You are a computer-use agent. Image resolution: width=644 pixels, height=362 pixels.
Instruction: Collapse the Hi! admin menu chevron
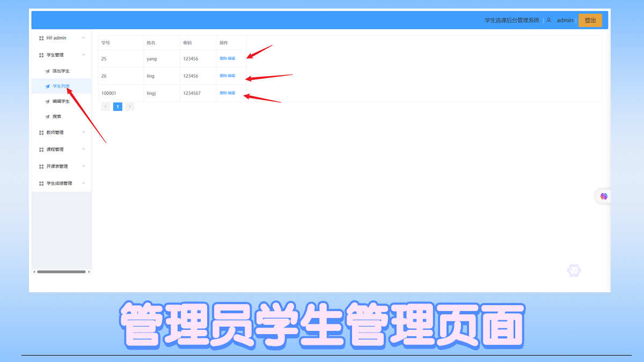pos(83,38)
